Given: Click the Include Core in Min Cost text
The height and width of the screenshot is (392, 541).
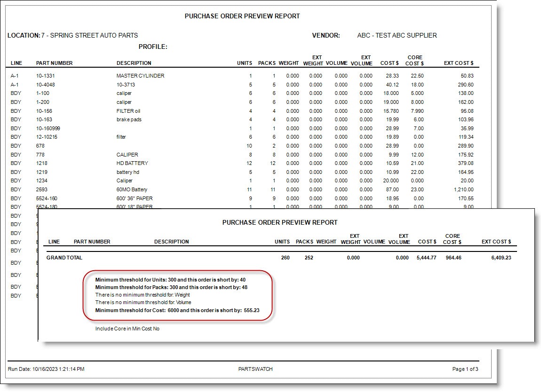Looking at the screenshot, I should point(127,329).
